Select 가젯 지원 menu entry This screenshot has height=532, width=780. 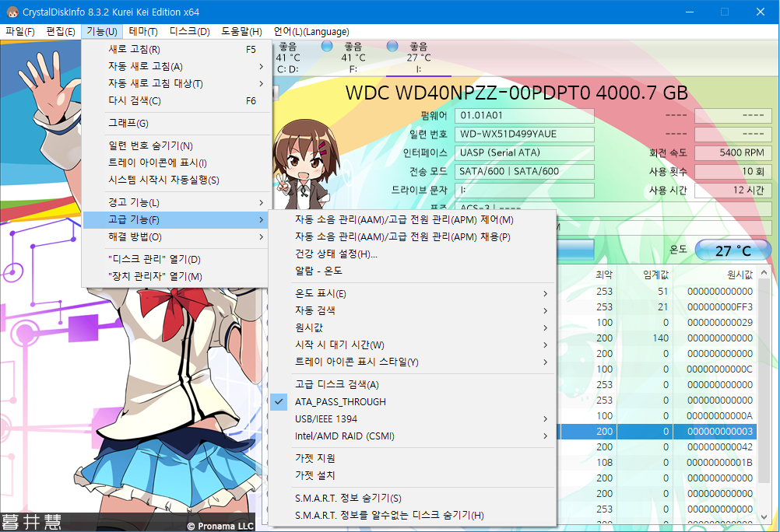coord(412,458)
